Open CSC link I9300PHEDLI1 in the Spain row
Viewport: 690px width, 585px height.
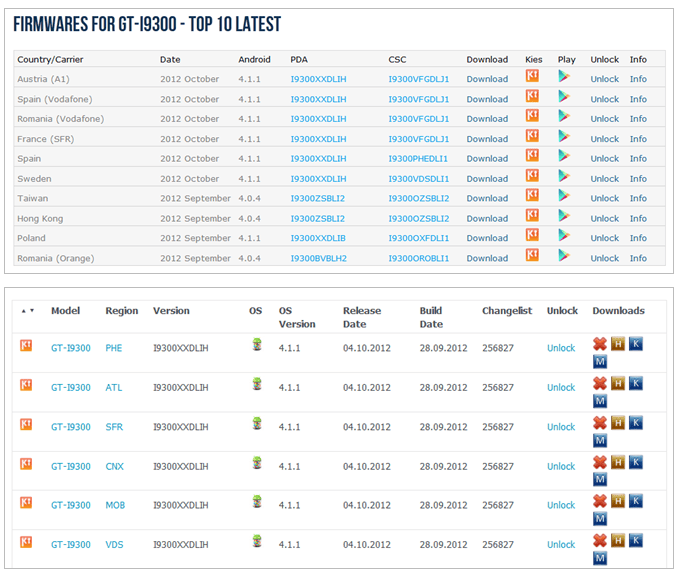click(418, 158)
